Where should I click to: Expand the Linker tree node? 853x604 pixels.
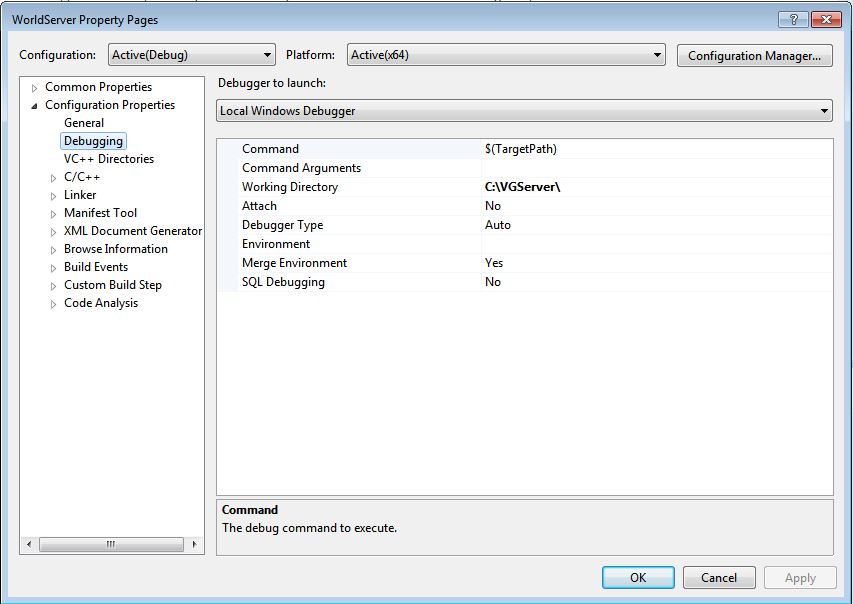pyautogui.click(x=54, y=196)
